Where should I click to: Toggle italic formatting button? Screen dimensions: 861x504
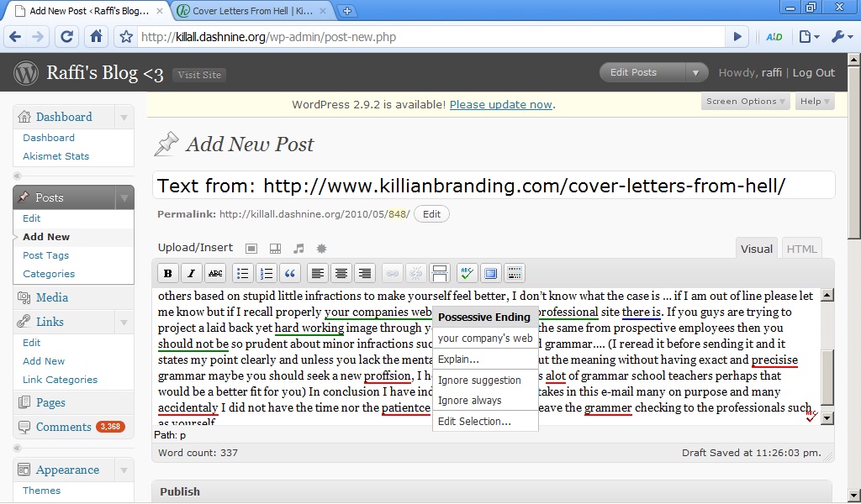[x=192, y=273]
